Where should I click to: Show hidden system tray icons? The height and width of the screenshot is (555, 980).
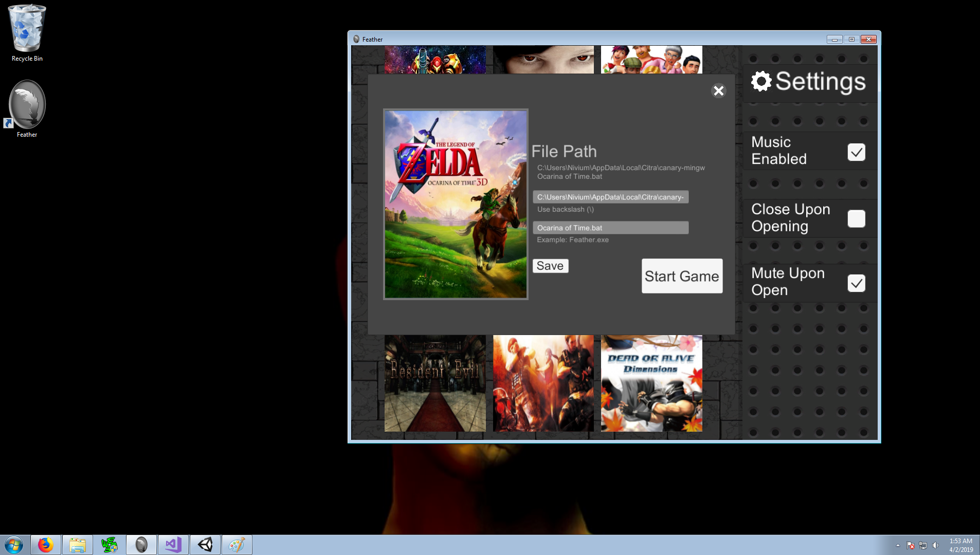[898, 545]
